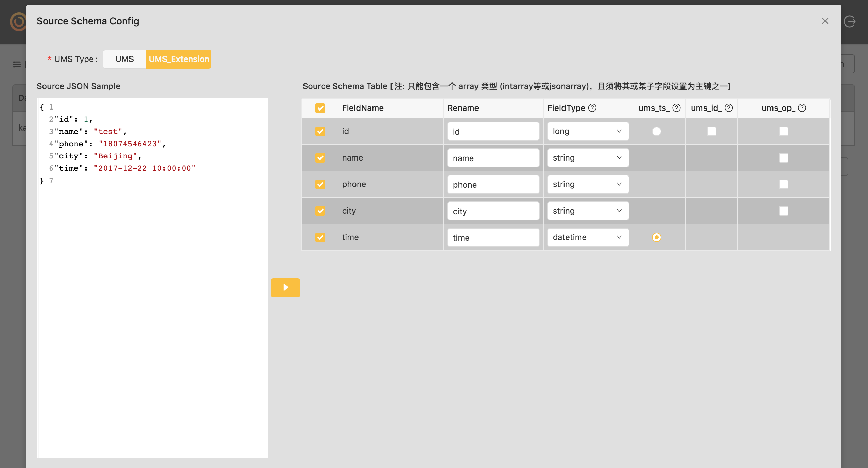Uncheck the select-all header checkbox
Screen dimensions: 868x468
(320, 108)
